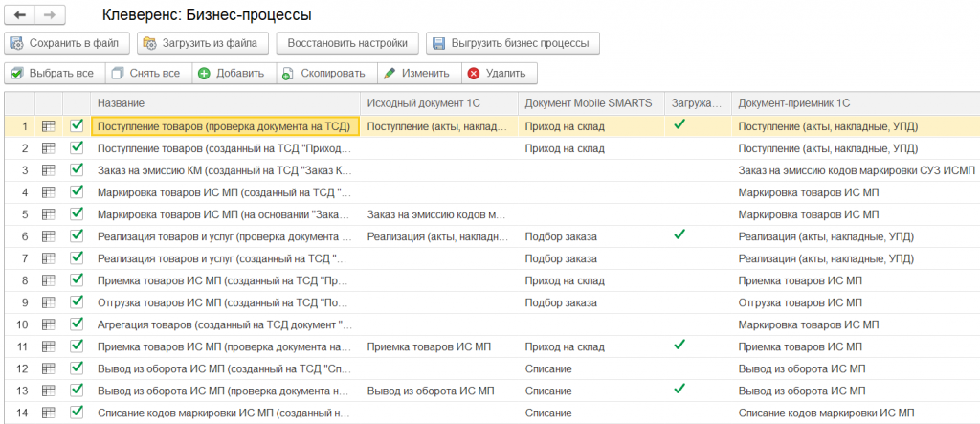Toggle checkbox for row 14 Списание кодов
Viewport: 980px width, 424px height.
coord(77,413)
